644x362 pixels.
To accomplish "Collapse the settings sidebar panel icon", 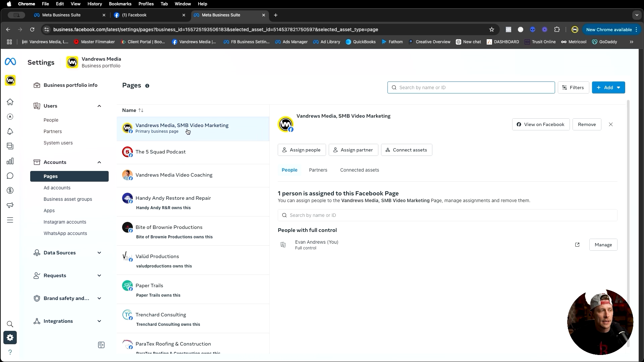I will 101,345.
